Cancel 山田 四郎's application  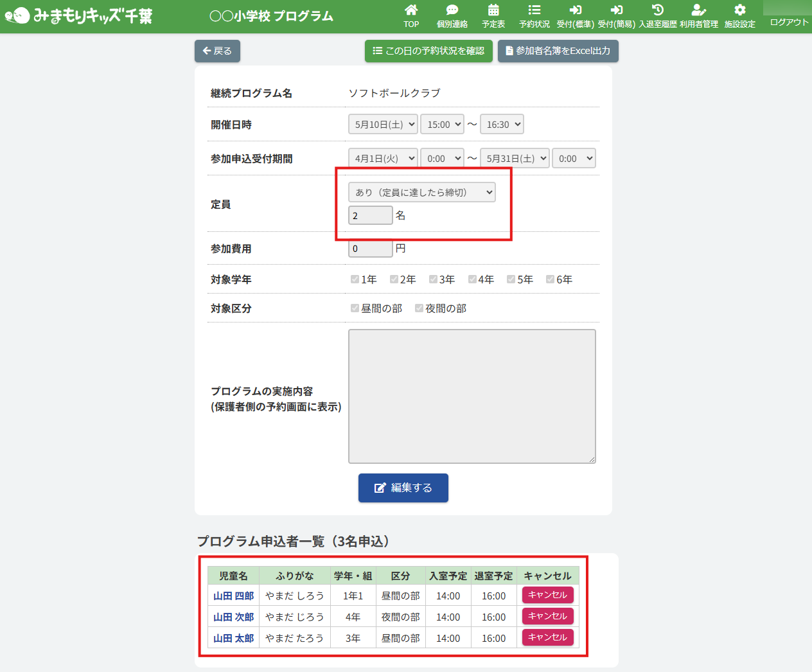pos(547,596)
